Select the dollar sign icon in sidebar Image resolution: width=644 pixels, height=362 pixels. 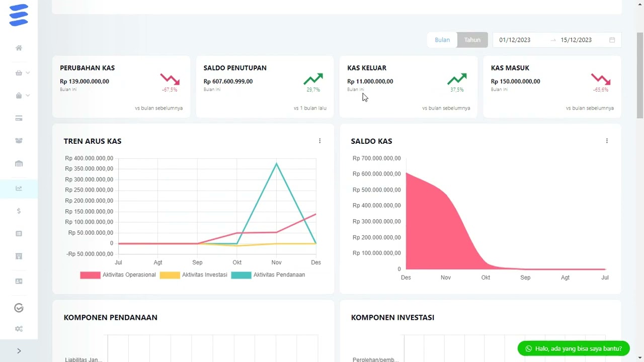pyautogui.click(x=19, y=211)
